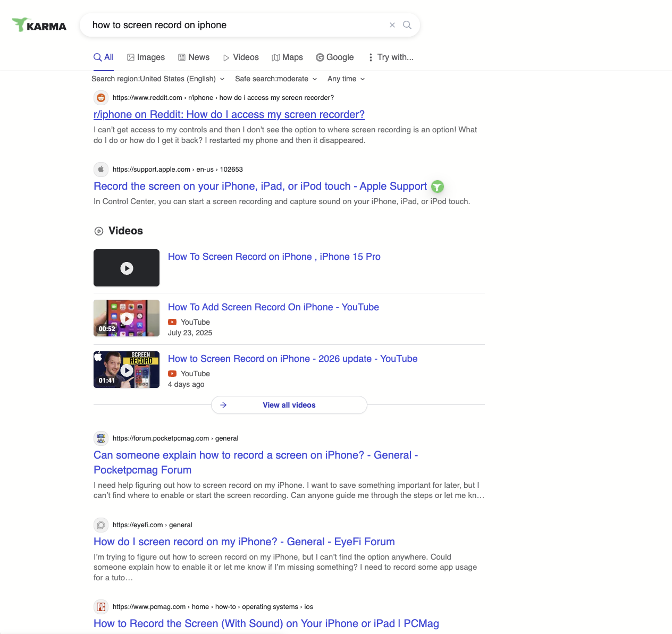Open the Safe search moderate dropdown
This screenshot has width=672, height=634.
coord(276,79)
